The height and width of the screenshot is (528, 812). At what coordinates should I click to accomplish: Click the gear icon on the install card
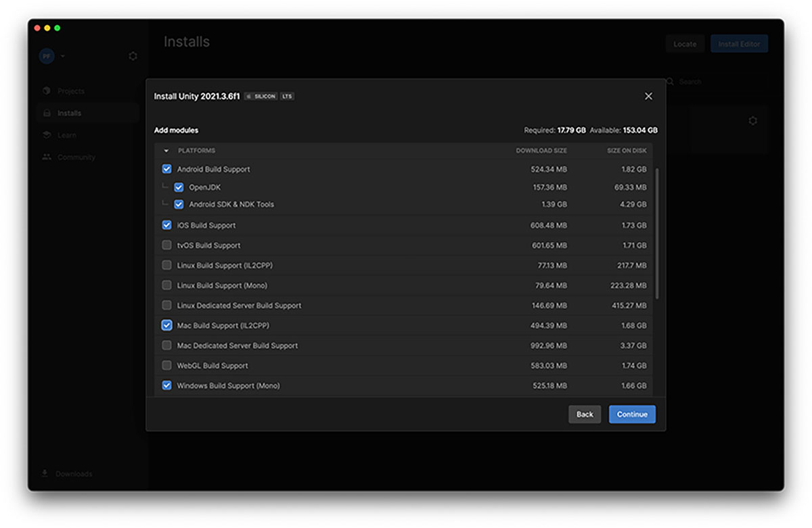click(752, 121)
